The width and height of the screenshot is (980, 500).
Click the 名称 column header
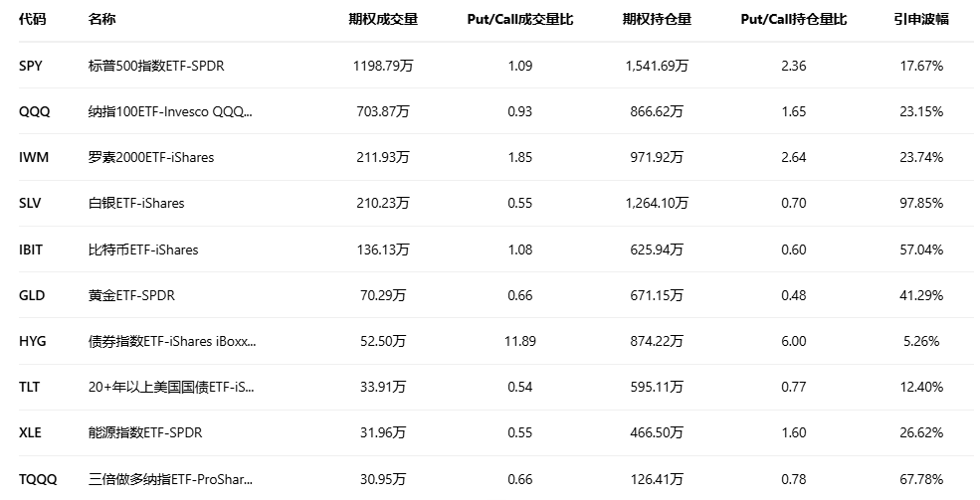point(101,19)
